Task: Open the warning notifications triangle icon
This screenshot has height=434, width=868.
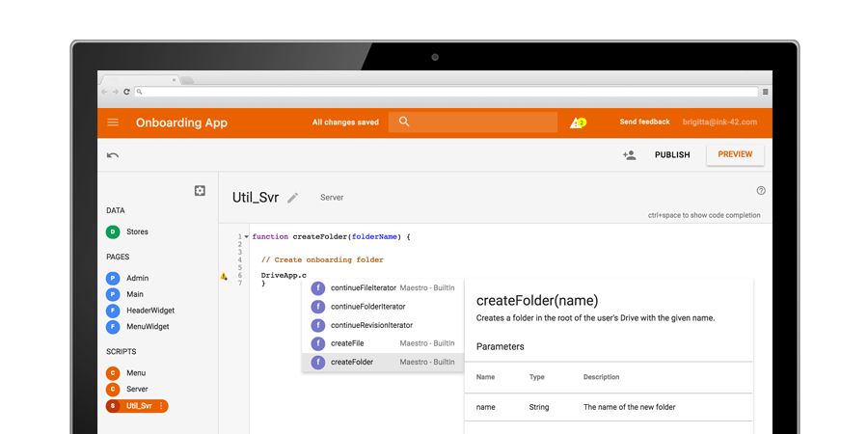Action: coord(578,122)
